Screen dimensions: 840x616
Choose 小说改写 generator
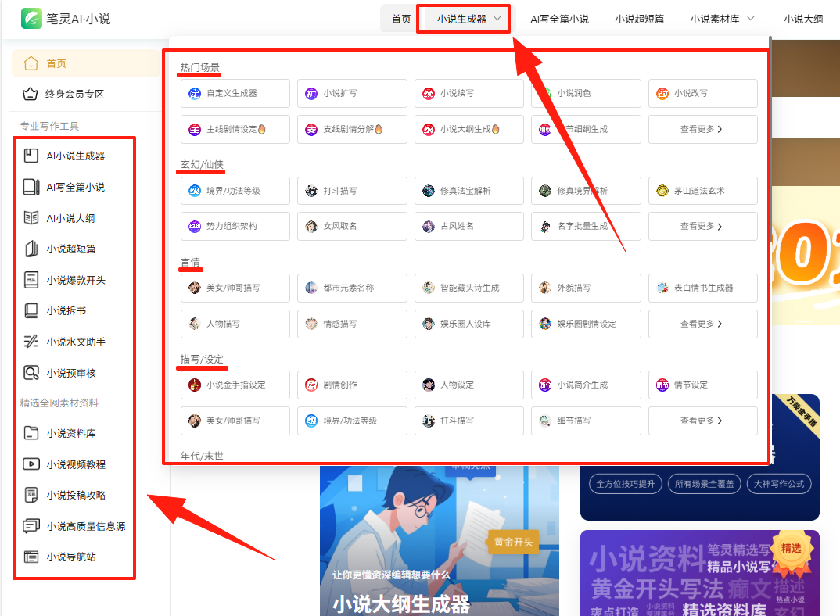click(x=703, y=93)
